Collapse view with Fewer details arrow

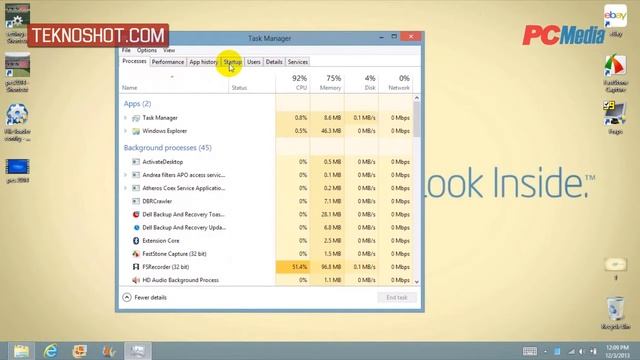coord(127,298)
